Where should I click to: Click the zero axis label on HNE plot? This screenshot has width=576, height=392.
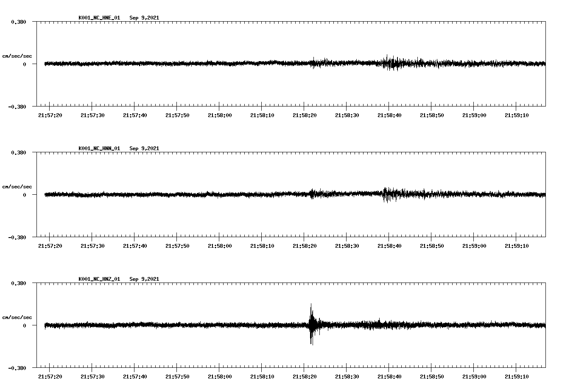(25, 64)
